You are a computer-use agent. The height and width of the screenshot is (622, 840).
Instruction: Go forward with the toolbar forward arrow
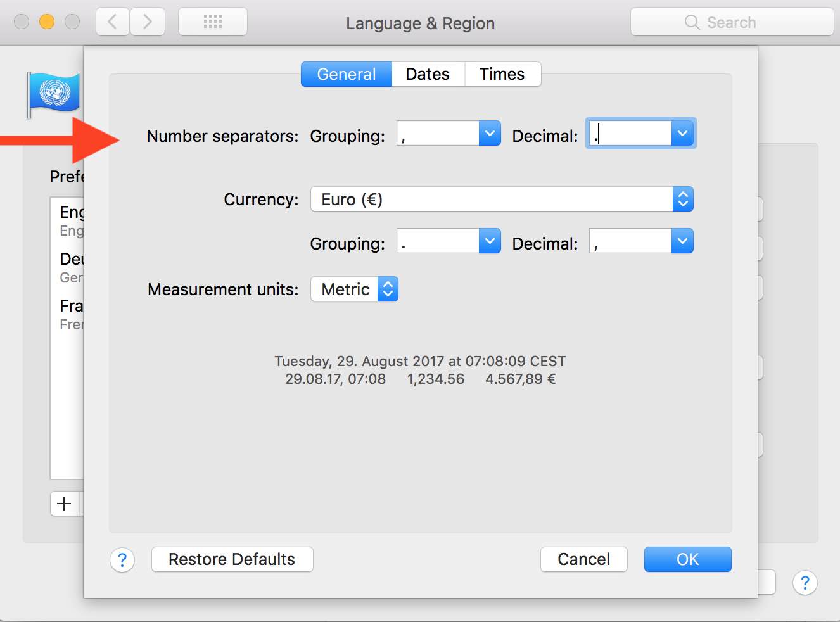tap(148, 22)
